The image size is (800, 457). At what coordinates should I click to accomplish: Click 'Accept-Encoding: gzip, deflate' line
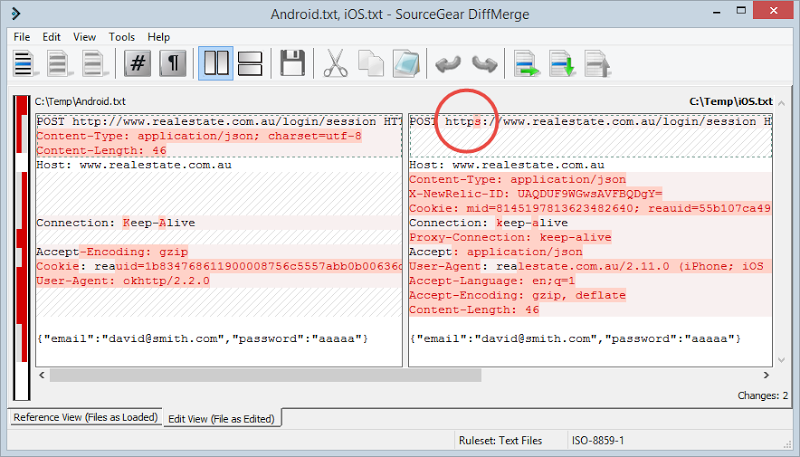(x=517, y=295)
